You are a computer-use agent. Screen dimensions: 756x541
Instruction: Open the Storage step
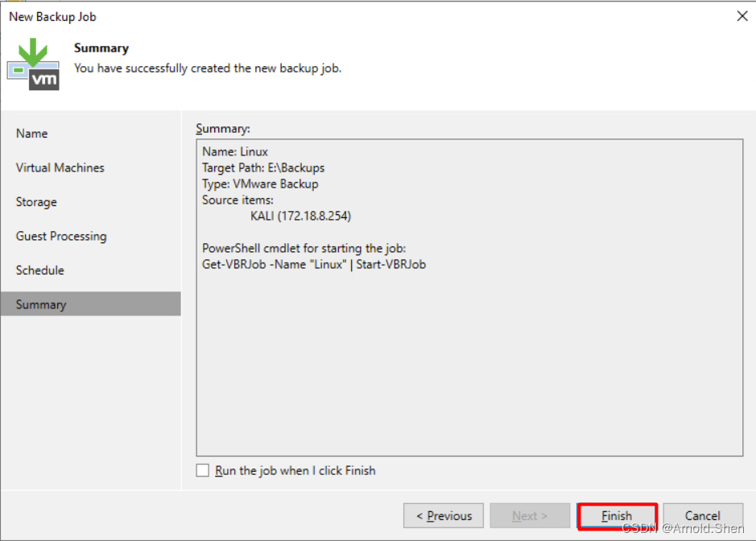[36, 202]
